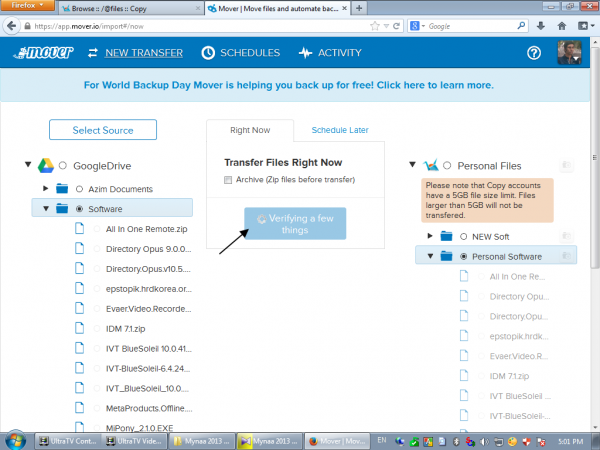
Task: Open the help question mark icon
Action: click(x=534, y=53)
